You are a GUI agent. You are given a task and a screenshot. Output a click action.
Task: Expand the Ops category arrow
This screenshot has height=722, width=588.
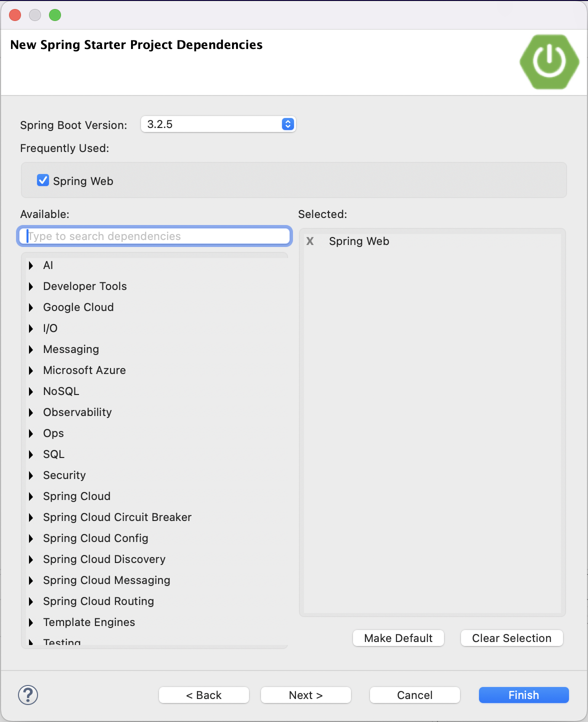31,433
